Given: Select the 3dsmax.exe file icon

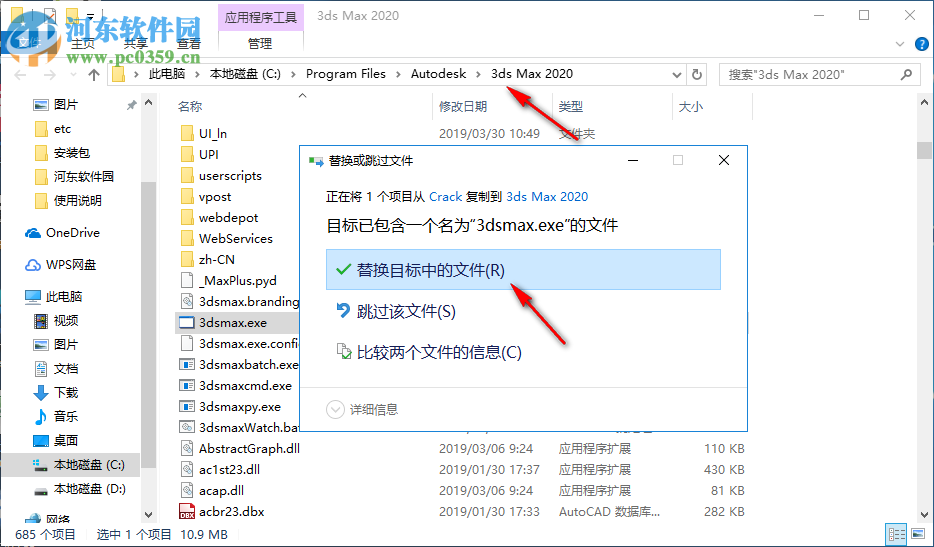Looking at the screenshot, I should coord(187,322).
